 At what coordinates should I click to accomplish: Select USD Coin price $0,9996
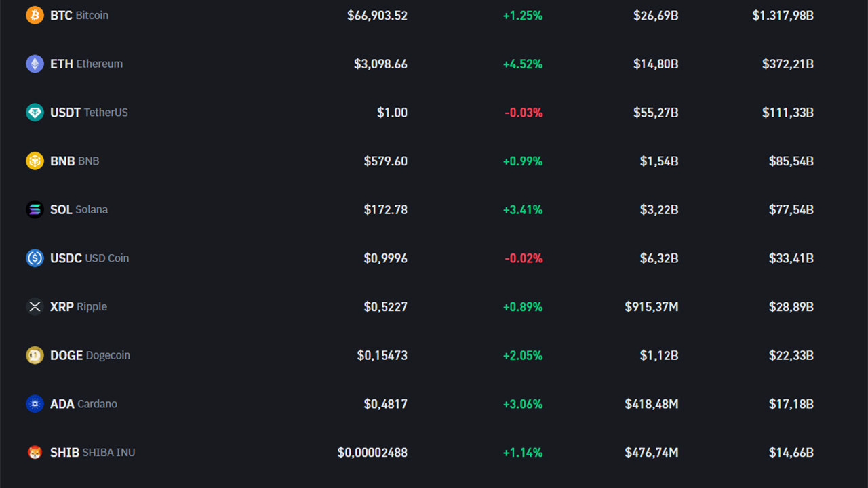point(386,258)
